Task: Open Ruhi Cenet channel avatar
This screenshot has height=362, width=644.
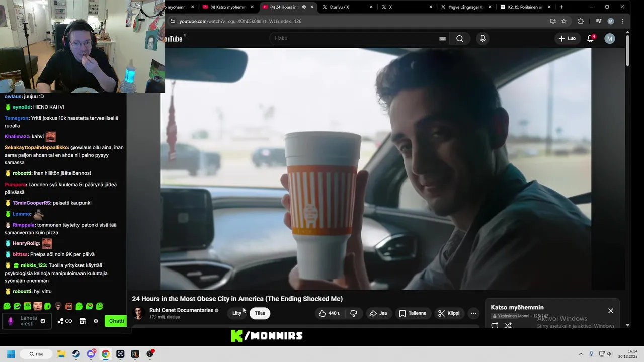Action: tap(139, 313)
